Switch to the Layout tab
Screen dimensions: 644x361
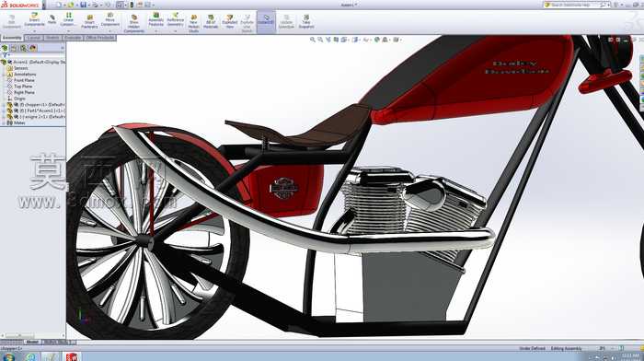[33, 38]
